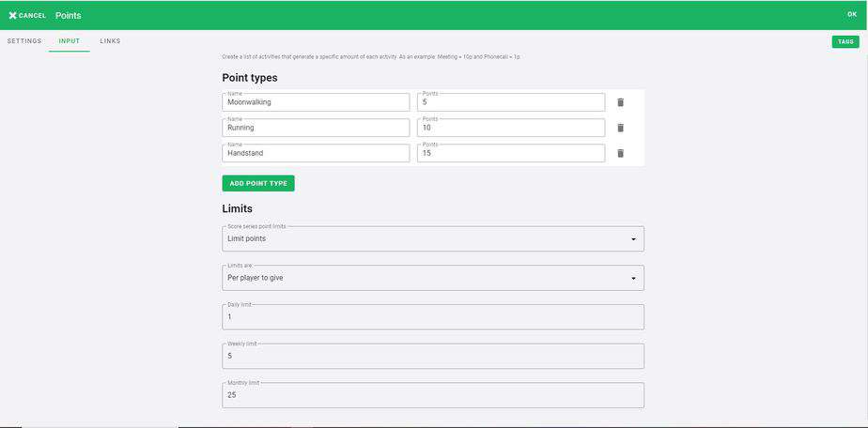868x428 pixels.
Task: Delete the Handstand point type via the trash icon
Action: pyautogui.click(x=621, y=153)
